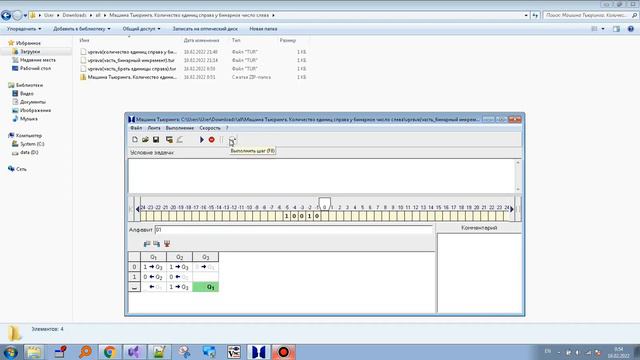
Task: Delete the selected state column
Action: 167,244
